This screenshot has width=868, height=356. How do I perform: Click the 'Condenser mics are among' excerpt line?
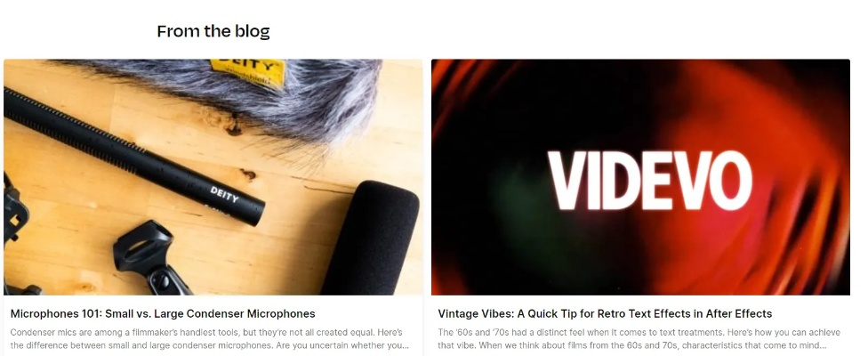[x=206, y=333]
